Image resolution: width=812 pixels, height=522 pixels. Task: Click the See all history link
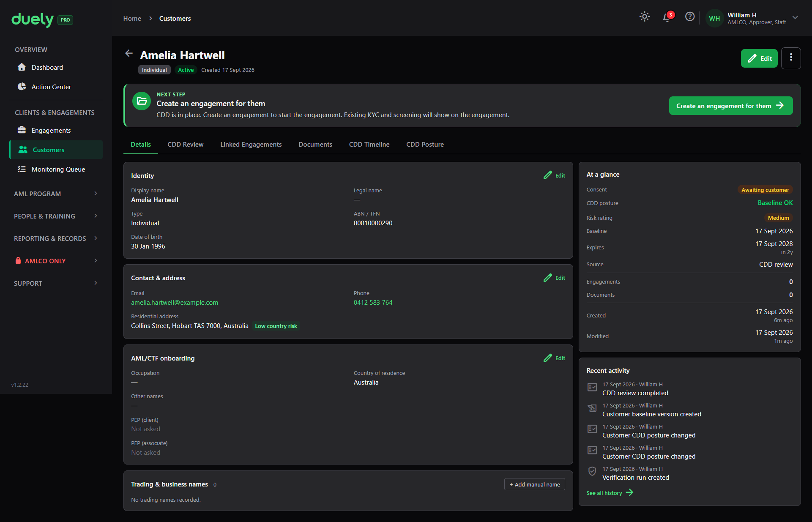pyautogui.click(x=610, y=493)
